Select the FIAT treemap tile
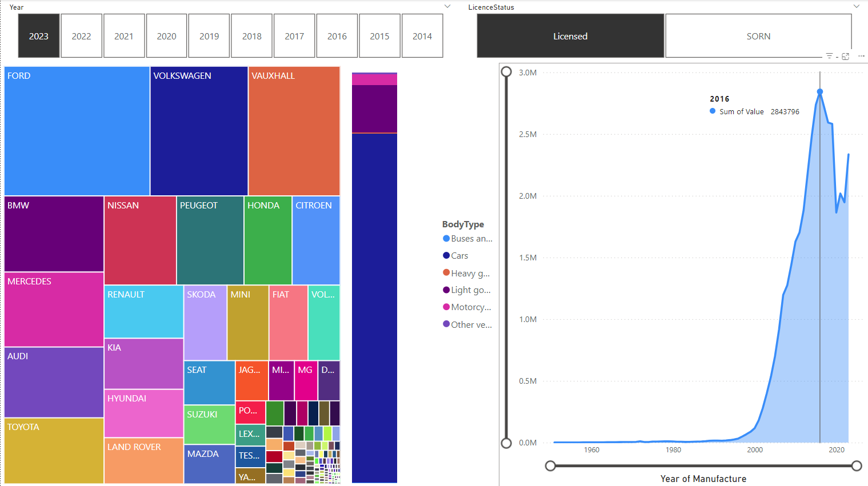 coord(289,323)
